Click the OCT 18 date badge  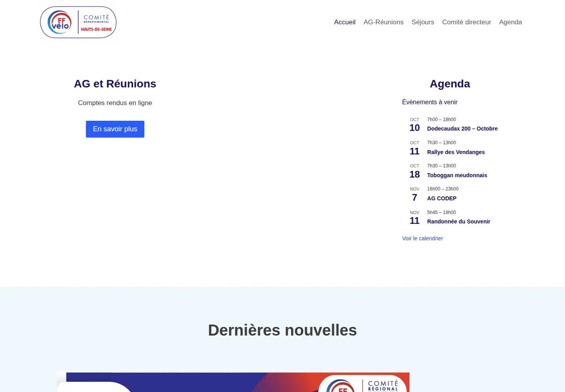pos(415,171)
